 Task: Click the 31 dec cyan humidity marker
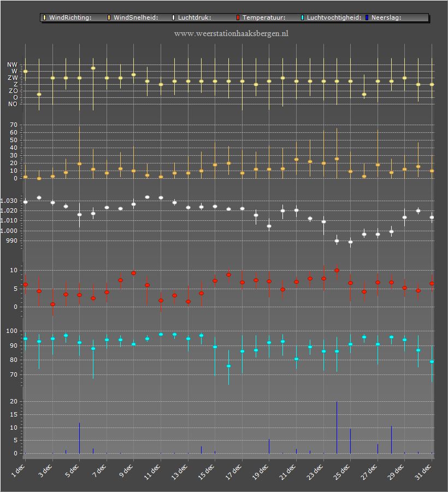click(x=432, y=362)
